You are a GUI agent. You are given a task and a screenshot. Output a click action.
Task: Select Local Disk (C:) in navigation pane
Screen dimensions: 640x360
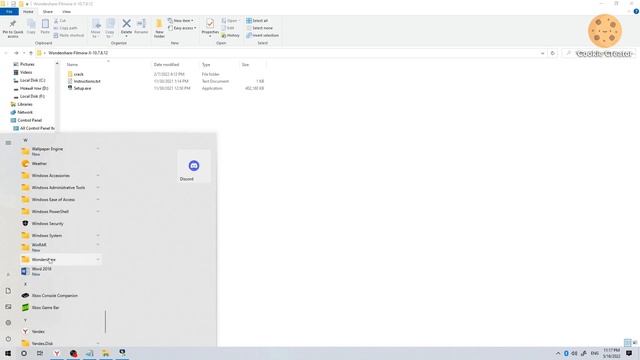32,80
